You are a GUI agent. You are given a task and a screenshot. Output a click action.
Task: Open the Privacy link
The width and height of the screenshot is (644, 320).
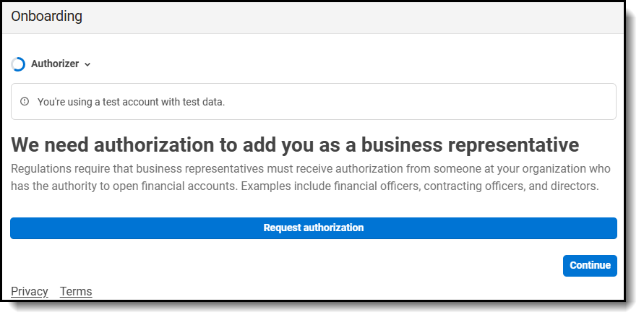tap(30, 291)
